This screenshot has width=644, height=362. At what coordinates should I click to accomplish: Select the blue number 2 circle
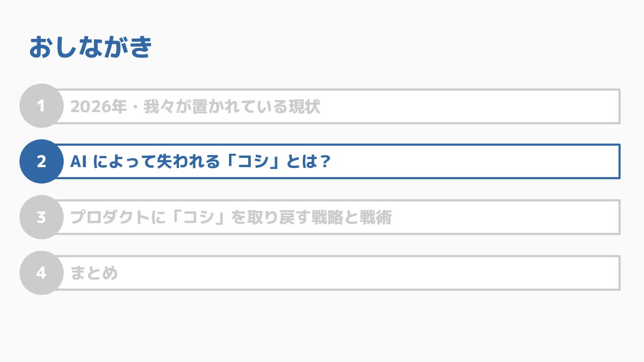click(x=41, y=161)
